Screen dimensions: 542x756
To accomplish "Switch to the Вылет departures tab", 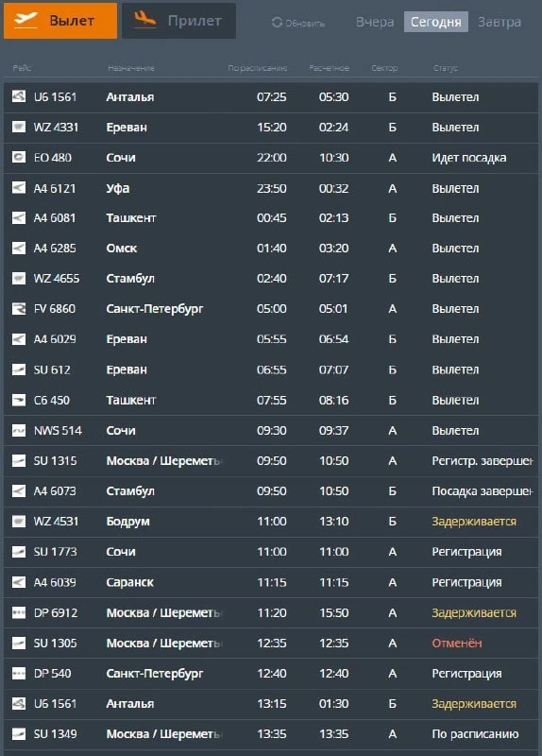I will [60, 21].
